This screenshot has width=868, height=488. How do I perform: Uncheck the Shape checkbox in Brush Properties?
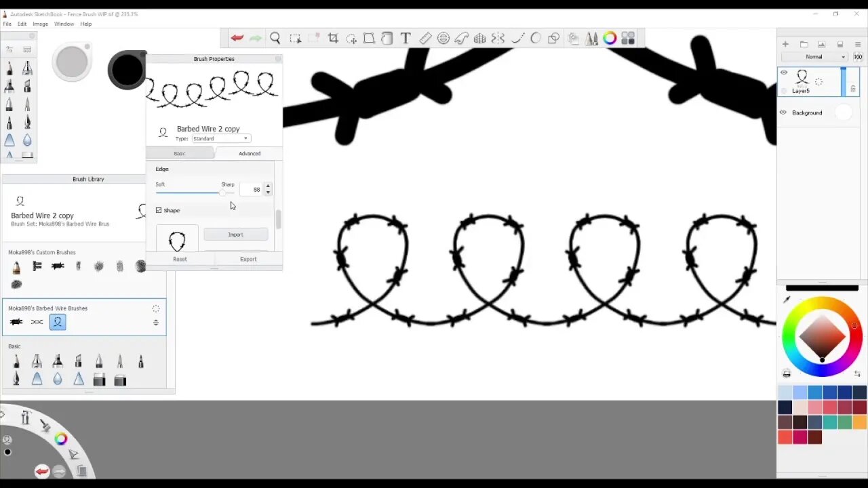tap(159, 210)
